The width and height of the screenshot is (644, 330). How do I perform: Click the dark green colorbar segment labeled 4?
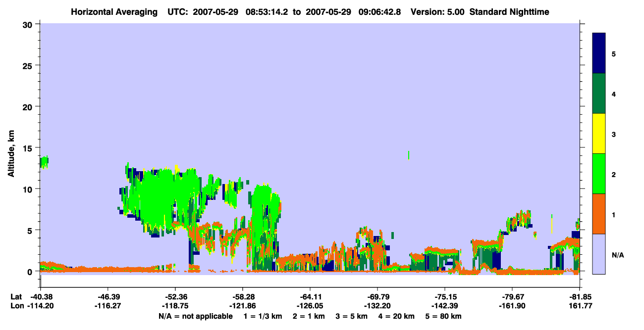pos(599,94)
